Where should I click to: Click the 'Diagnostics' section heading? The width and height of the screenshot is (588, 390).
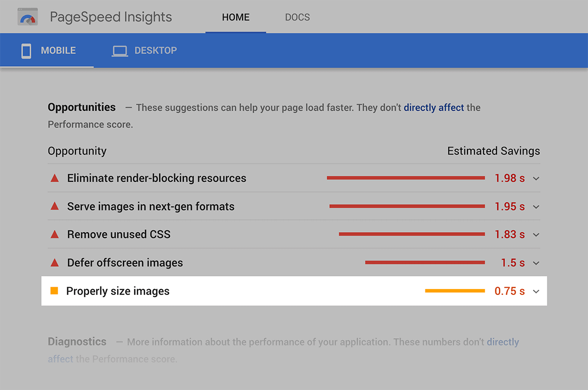coord(77,341)
